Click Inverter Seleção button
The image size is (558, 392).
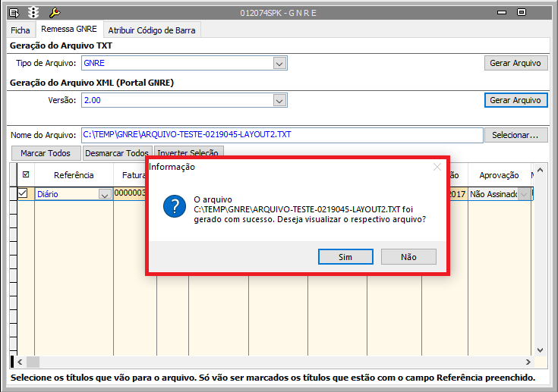pyautogui.click(x=188, y=152)
